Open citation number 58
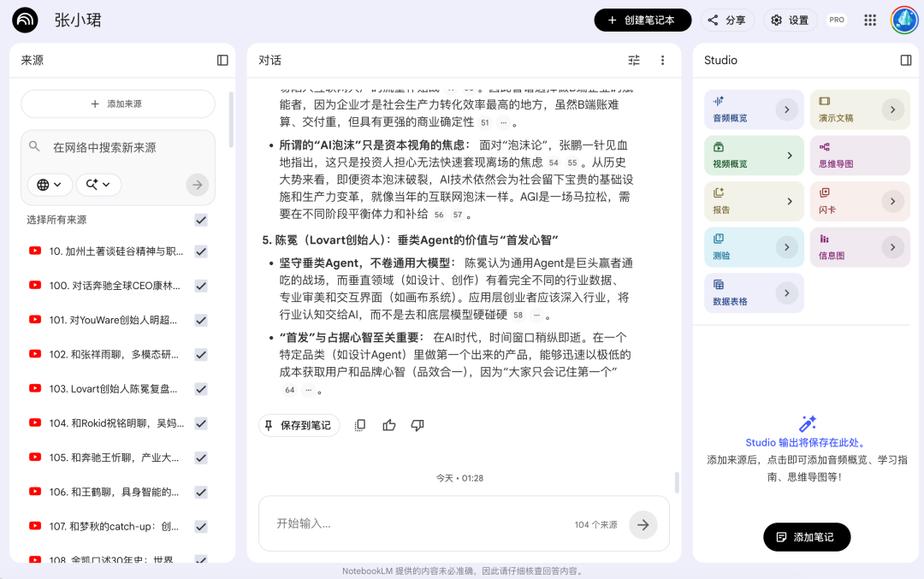 click(x=518, y=315)
